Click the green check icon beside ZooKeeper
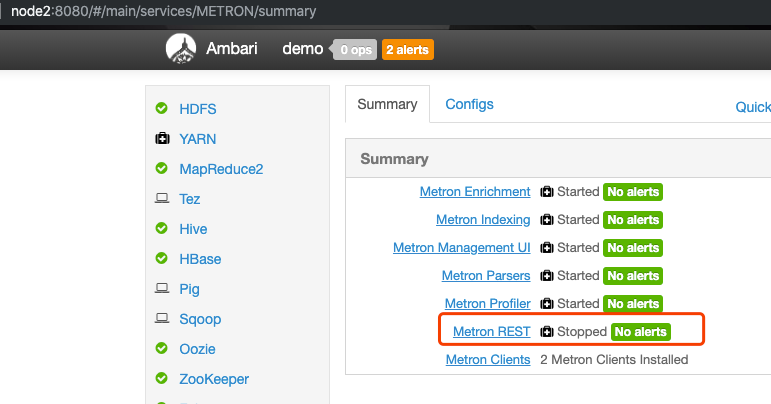The width and height of the screenshot is (771, 404). pyautogui.click(x=161, y=378)
